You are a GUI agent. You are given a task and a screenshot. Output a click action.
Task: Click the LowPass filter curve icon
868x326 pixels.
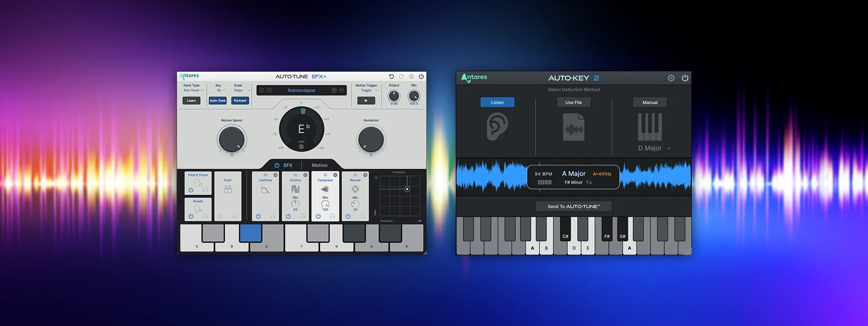(265, 189)
